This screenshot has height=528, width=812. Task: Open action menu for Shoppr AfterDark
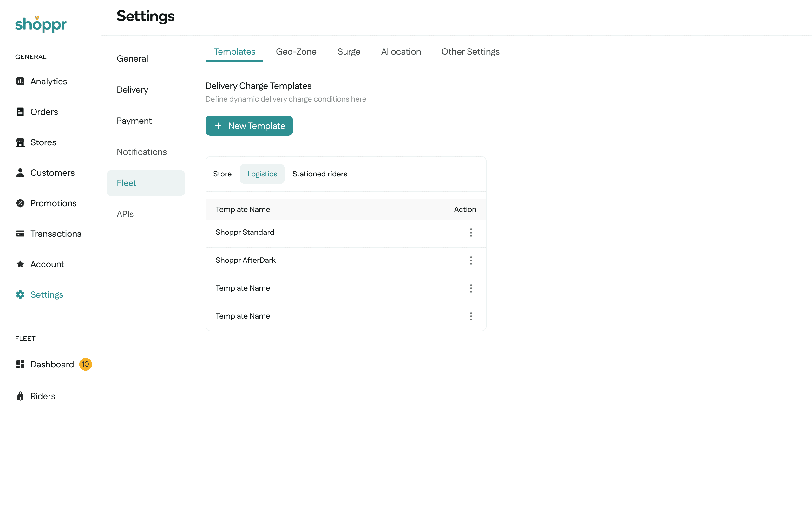[471, 261]
